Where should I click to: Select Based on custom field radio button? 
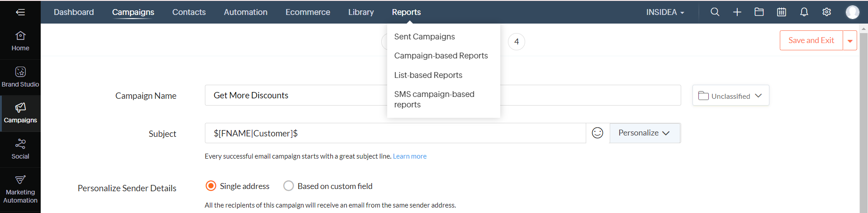point(289,186)
